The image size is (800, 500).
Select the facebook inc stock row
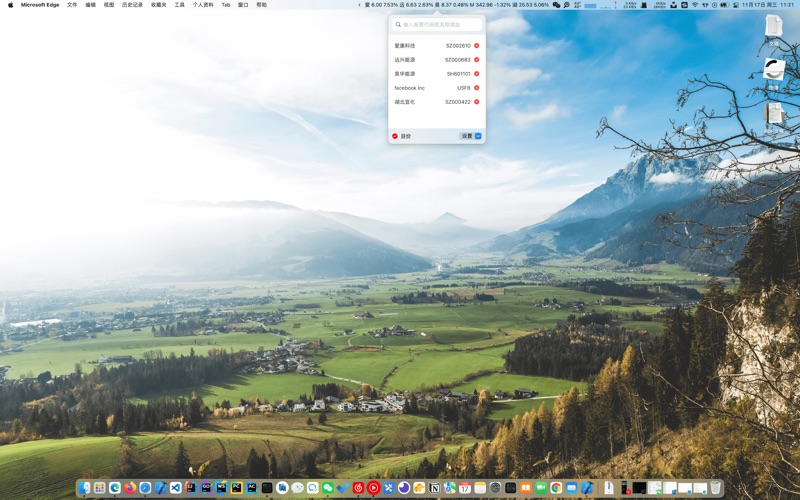coord(420,88)
